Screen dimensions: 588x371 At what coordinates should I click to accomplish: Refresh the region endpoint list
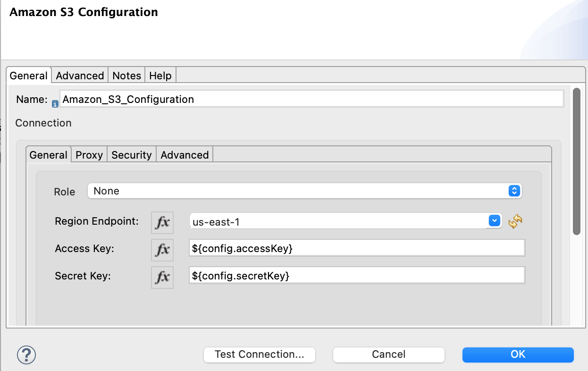point(516,220)
